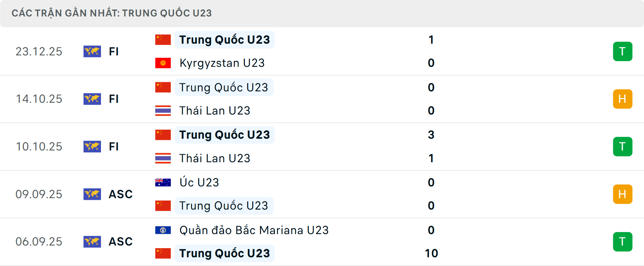Viewport: 644px width, 266px height.
Task: Select the score 3 for Trung Quốc U23
Action: (x=431, y=135)
